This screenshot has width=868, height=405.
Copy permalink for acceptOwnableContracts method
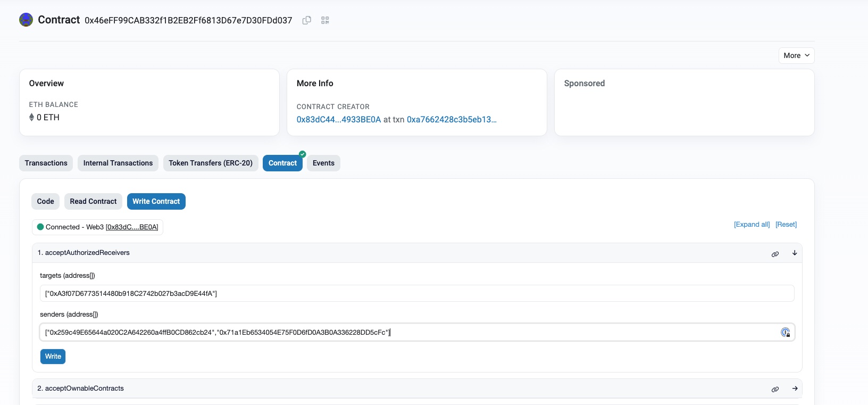point(775,389)
